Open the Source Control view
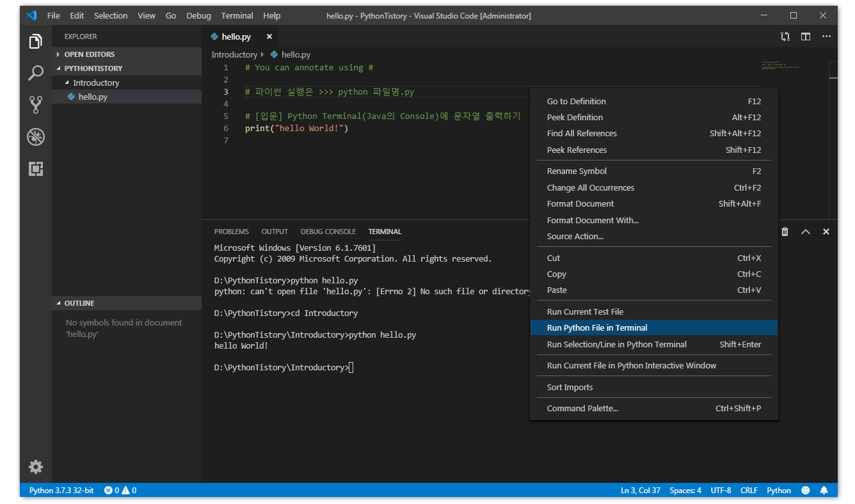This screenshot has width=855, height=504. pyautogui.click(x=36, y=105)
